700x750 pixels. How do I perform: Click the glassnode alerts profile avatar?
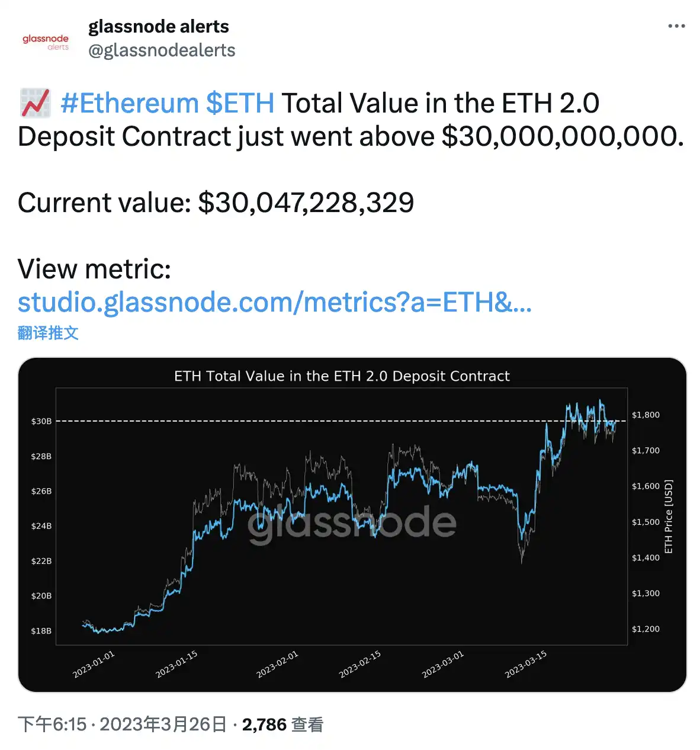(x=46, y=41)
